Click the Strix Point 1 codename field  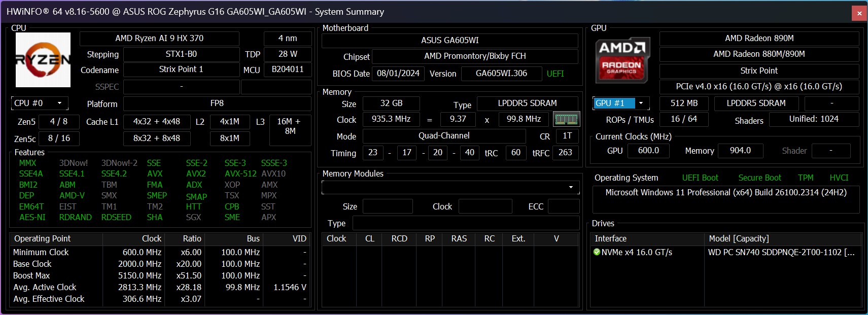(x=181, y=69)
